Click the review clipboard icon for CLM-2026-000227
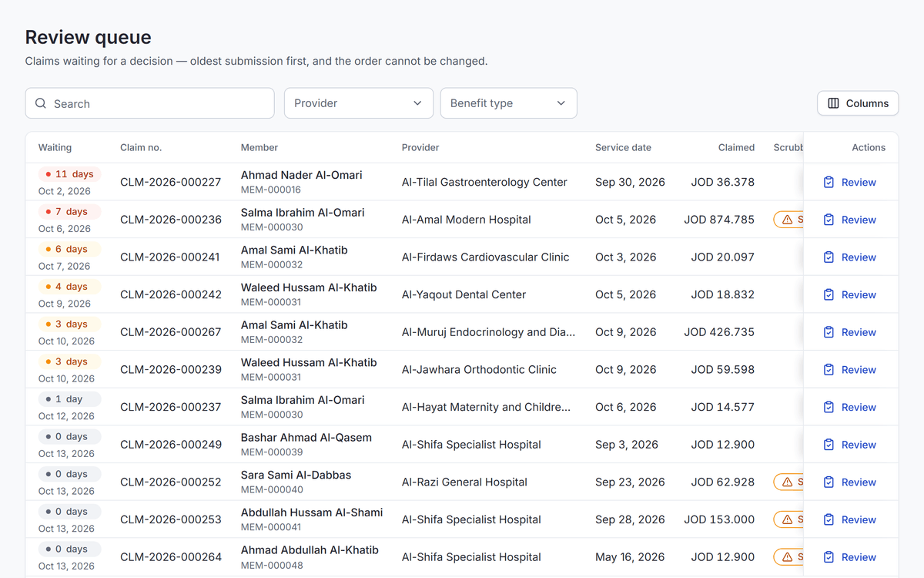This screenshot has height=578, width=924. tap(829, 183)
